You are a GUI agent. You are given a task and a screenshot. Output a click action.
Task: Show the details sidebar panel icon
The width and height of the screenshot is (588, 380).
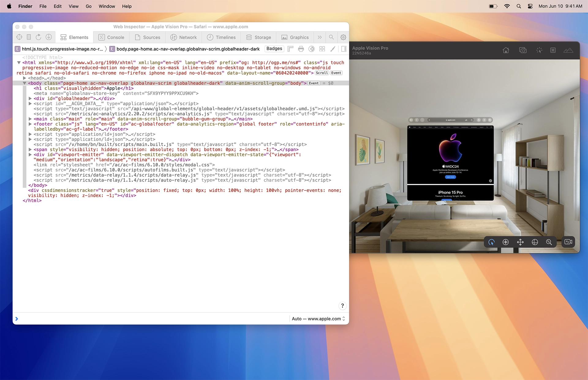pyautogui.click(x=344, y=49)
